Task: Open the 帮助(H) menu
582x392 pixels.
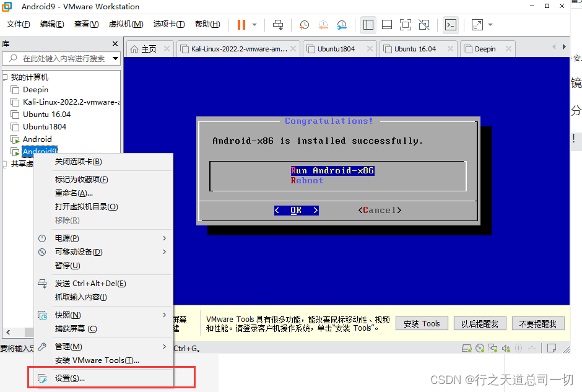Action: 207,24
